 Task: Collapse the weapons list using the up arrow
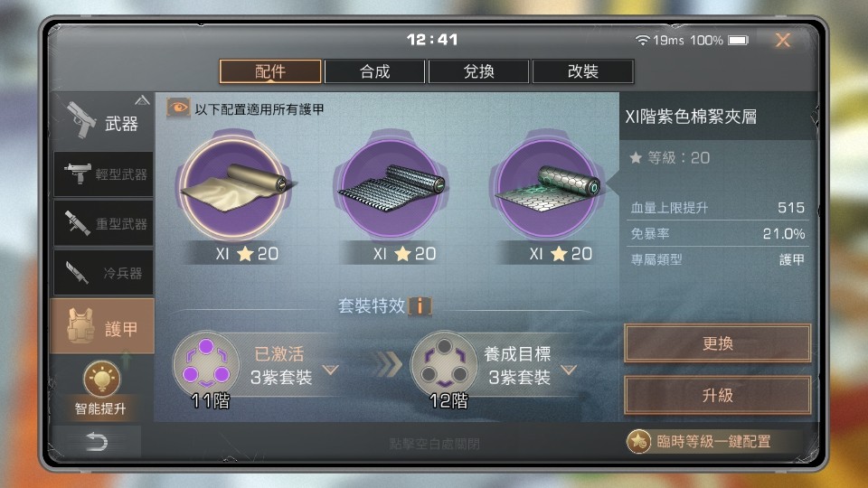[x=142, y=100]
